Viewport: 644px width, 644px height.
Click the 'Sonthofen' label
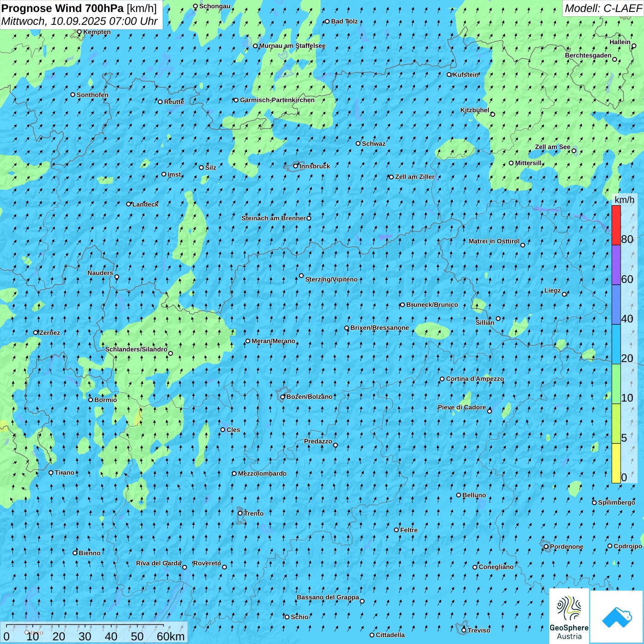tap(92, 95)
